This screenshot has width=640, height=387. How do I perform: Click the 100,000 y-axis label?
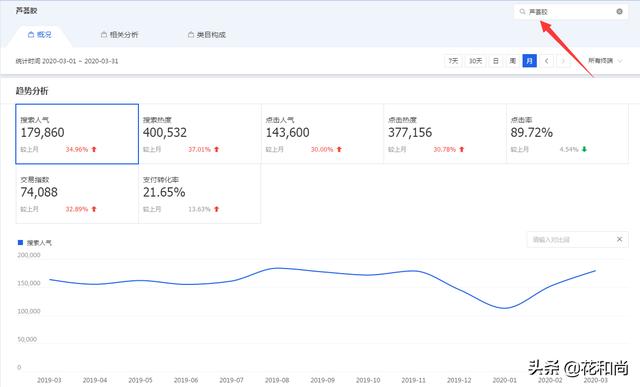coord(29,311)
